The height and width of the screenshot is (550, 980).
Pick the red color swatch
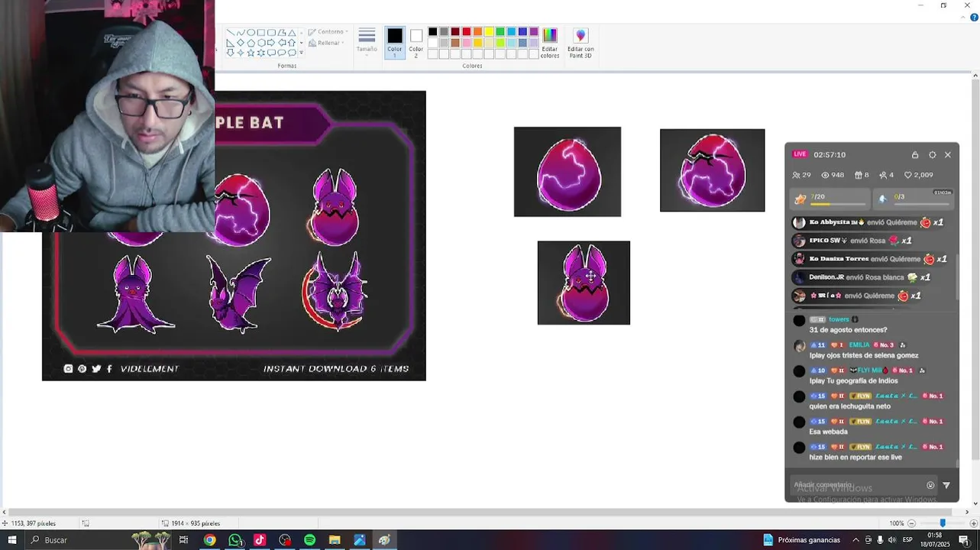pos(466,31)
